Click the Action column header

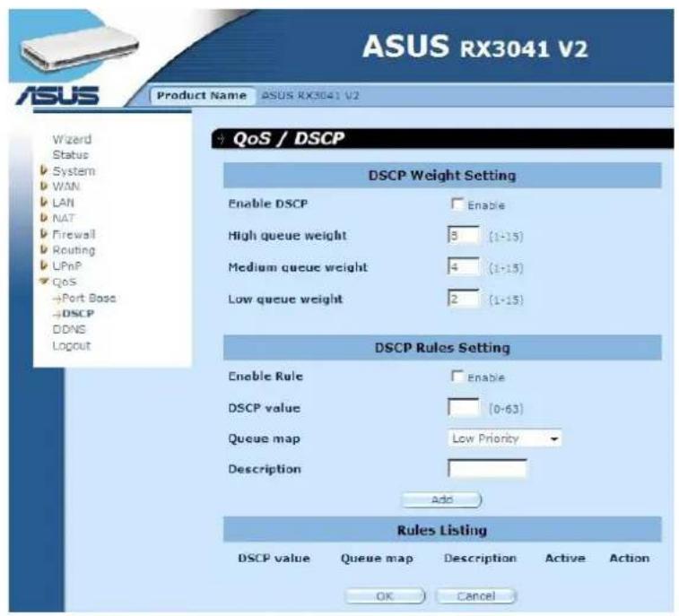(629, 558)
